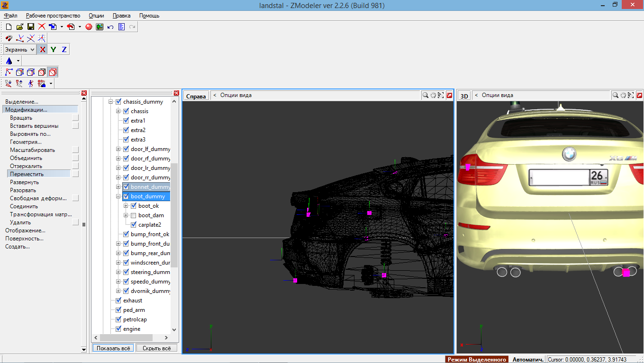Image resolution: width=644 pixels, height=363 pixels.
Task: Open the Экранн coordinate system dropdown
Action: (20, 49)
